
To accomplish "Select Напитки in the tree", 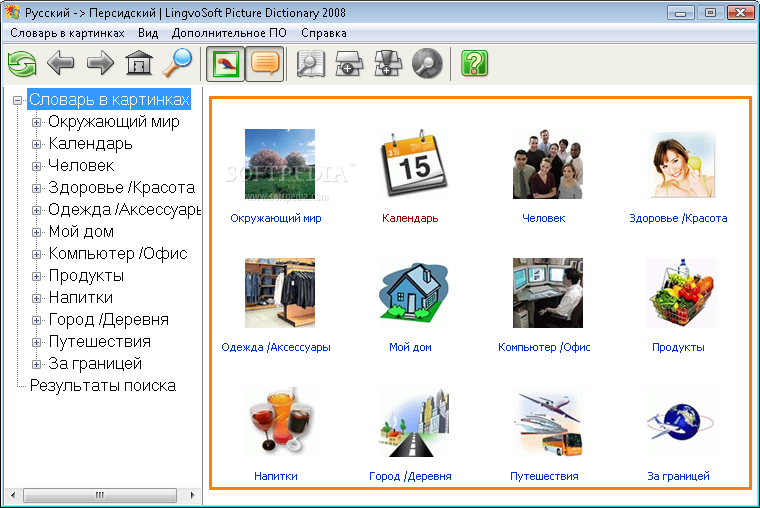I will [81, 298].
